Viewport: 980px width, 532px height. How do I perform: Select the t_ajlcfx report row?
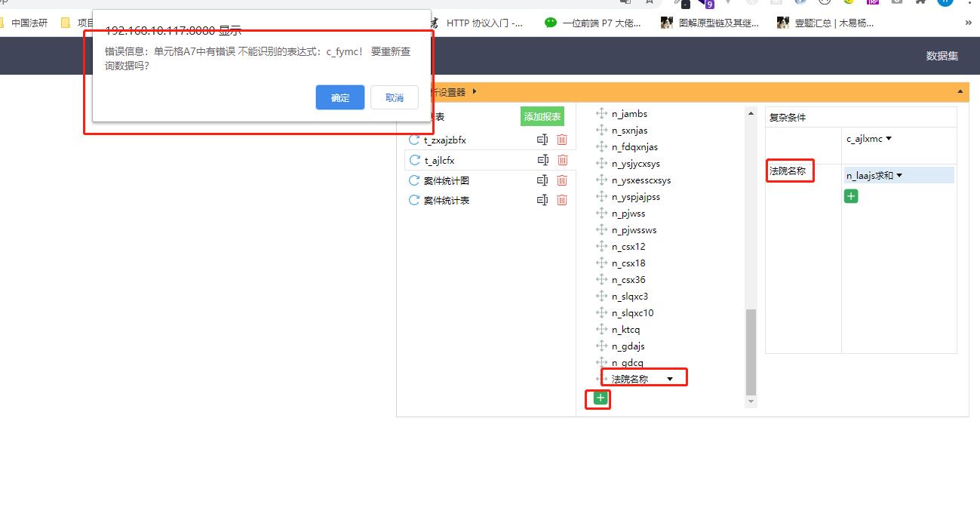[x=490, y=160]
